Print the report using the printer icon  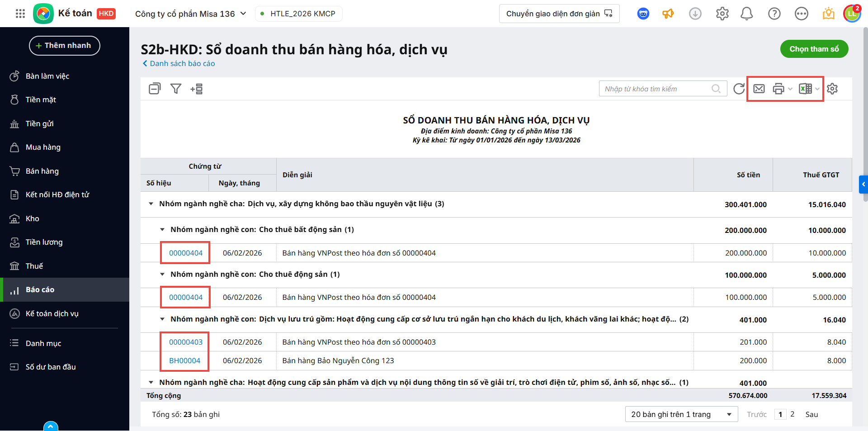coord(778,89)
